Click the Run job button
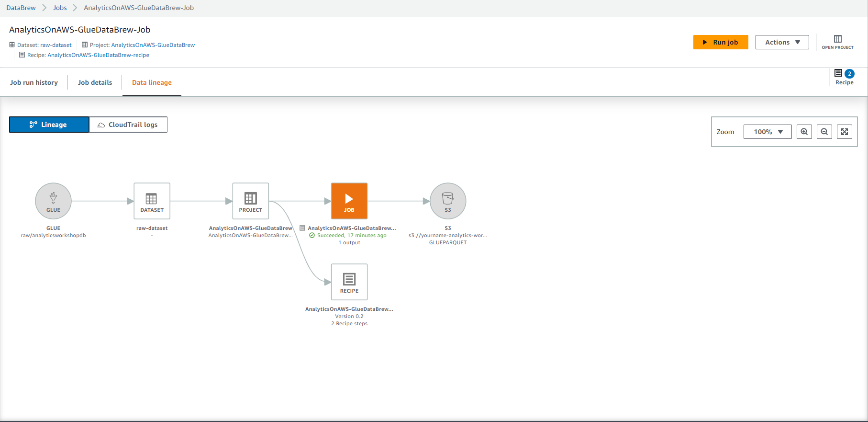Image resolution: width=868 pixels, height=422 pixels. (x=721, y=42)
